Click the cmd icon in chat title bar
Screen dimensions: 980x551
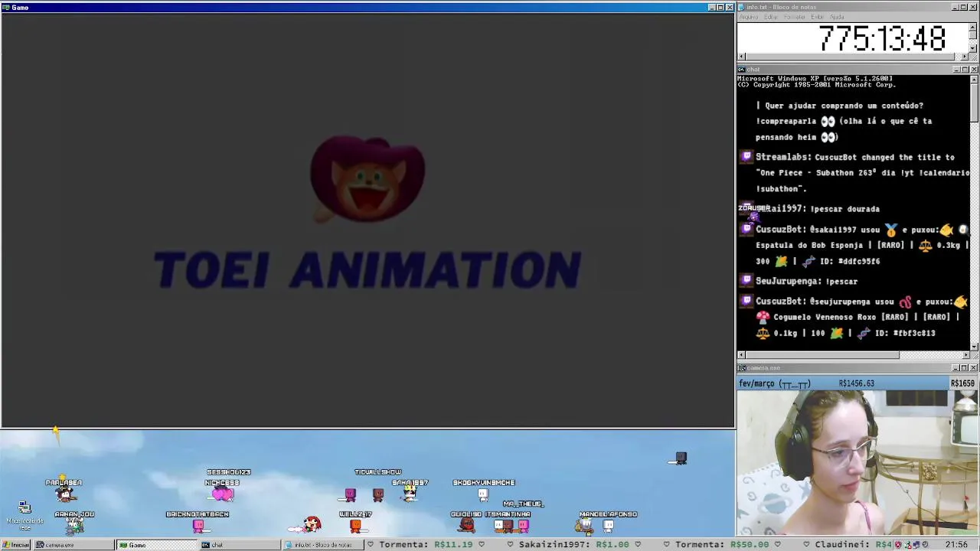pyautogui.click(x=741, y=70)
